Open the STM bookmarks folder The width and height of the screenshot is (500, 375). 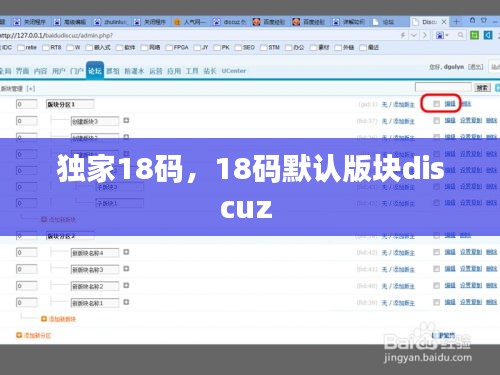pyautogui.click(x=270, y=48)
